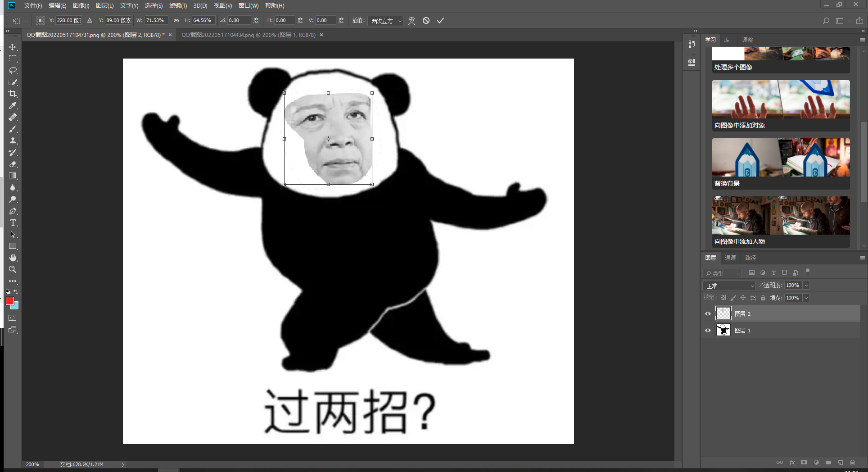
Task: Open the Learn panel options menu
Action: [862, 40]
